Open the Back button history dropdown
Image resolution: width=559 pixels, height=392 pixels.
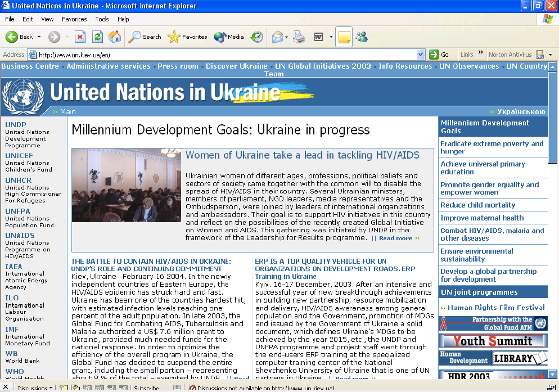pos(39,37)
